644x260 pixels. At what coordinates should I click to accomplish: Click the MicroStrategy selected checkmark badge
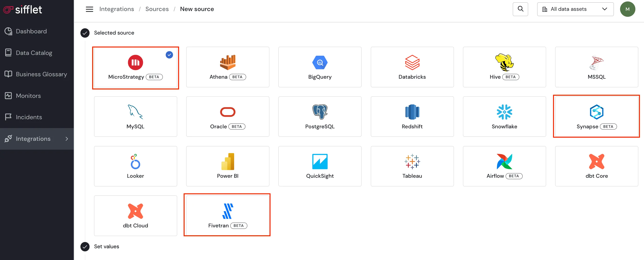169,55
